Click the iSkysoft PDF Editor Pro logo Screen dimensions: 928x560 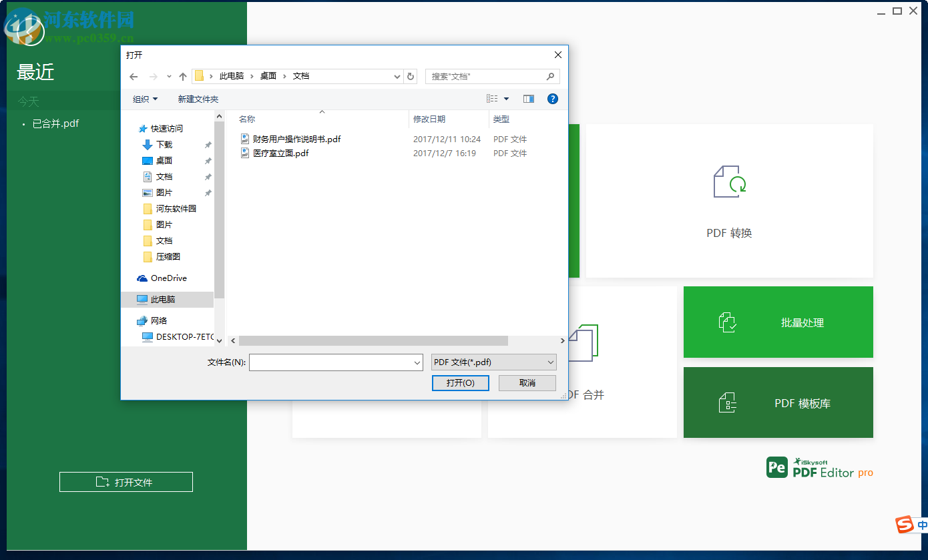click(x=820, y=467)
